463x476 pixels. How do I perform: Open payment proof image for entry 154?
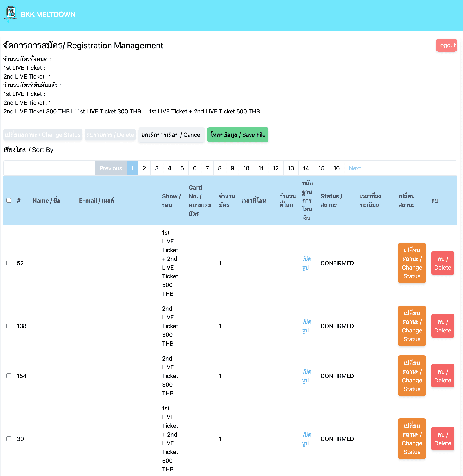pyautogui.click(x=307, y=376)
